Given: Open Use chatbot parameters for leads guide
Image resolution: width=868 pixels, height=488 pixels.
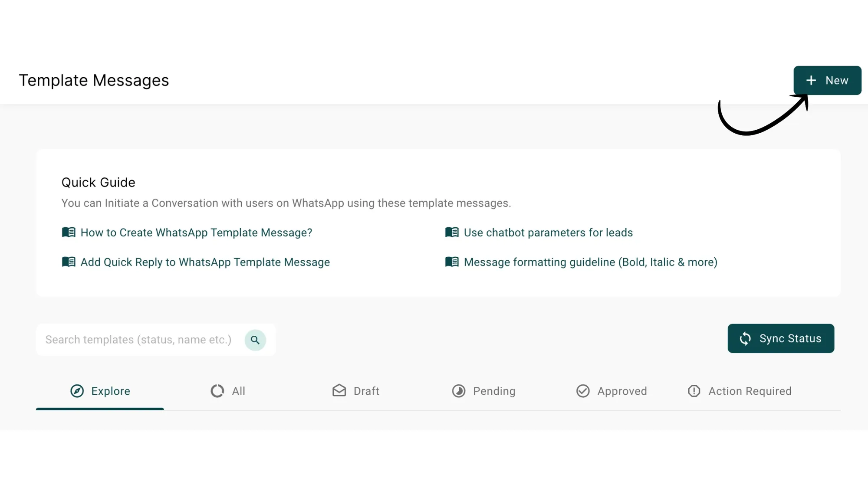Looking at the screenshot, I should pos(548,233).
